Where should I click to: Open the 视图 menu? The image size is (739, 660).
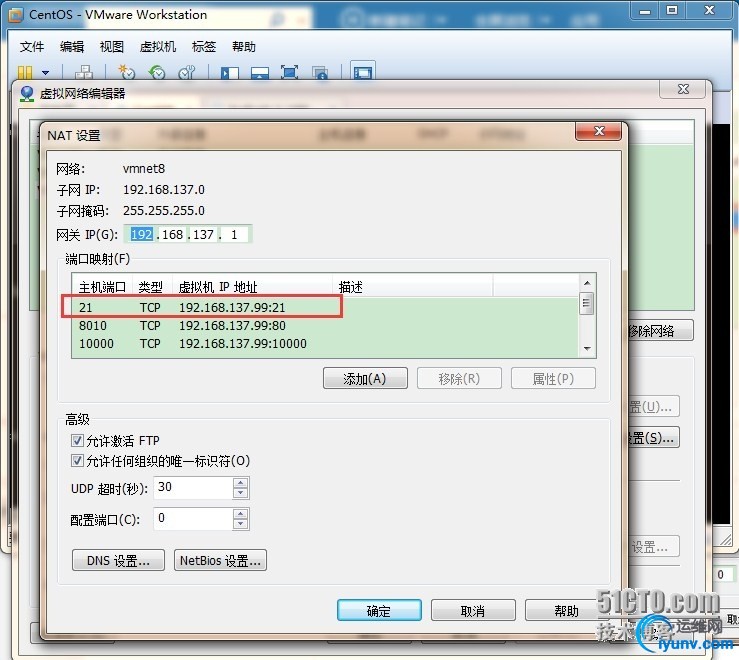112,47
